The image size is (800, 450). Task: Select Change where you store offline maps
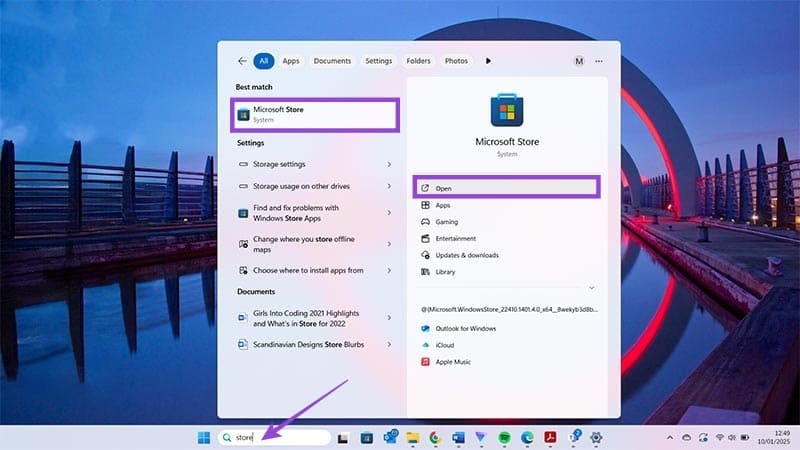click(304, 244)
